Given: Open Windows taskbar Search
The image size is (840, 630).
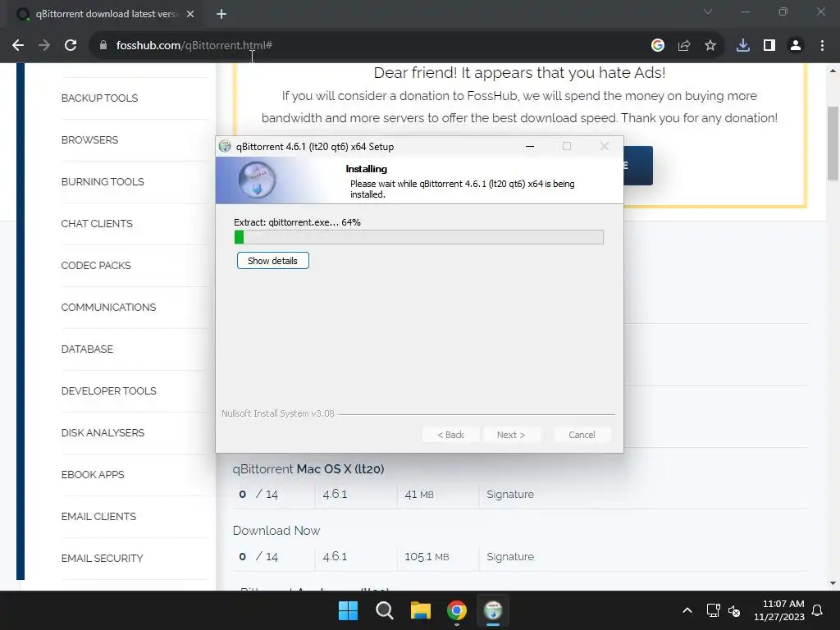Looking at the screenshot, I should tap(384, 610).
